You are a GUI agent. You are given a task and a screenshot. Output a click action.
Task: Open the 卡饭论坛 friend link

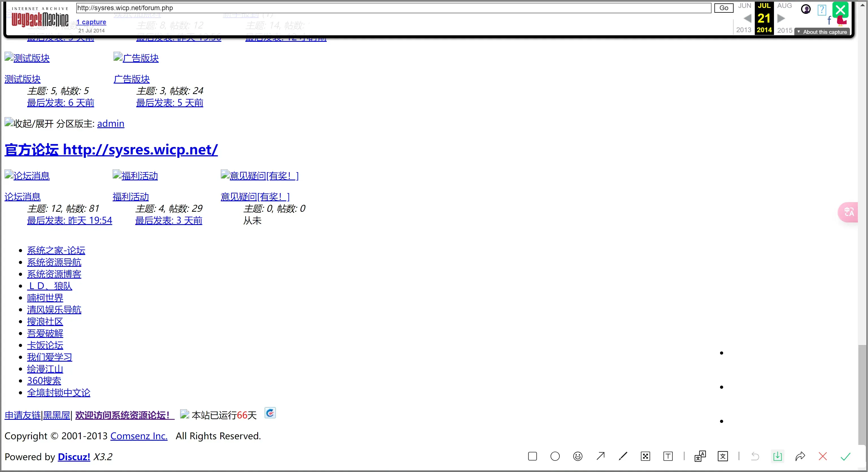pyautogui.click(x=45, y=345)
